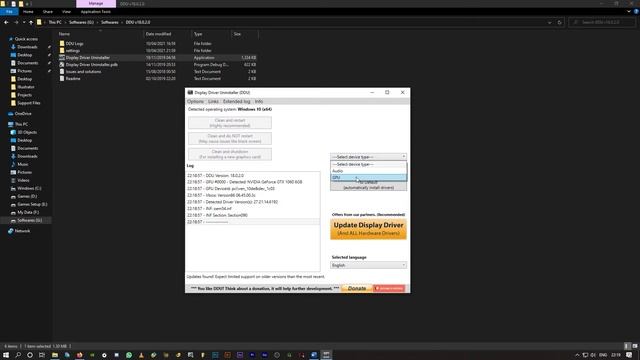Sort files by Size column
640x360 pixels.
(237, 34)
